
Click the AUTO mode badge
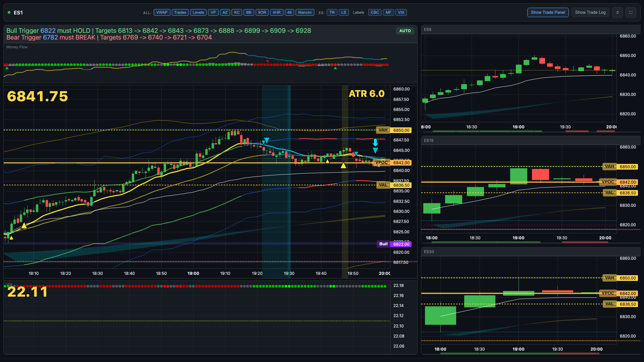click(x=405, y=31)
